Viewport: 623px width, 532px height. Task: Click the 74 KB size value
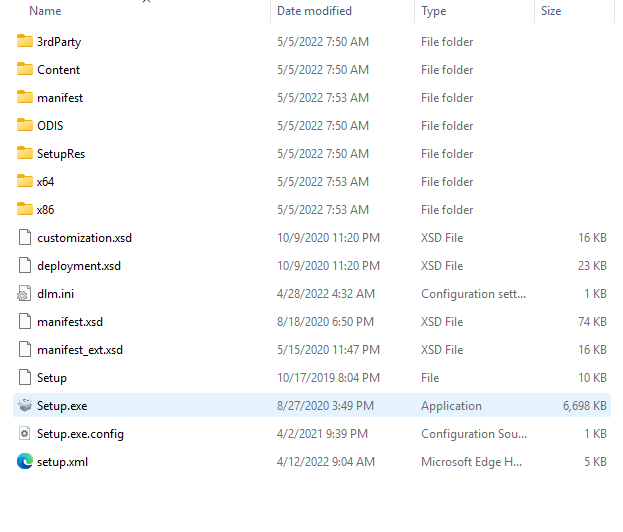click(x=592, y=321)
